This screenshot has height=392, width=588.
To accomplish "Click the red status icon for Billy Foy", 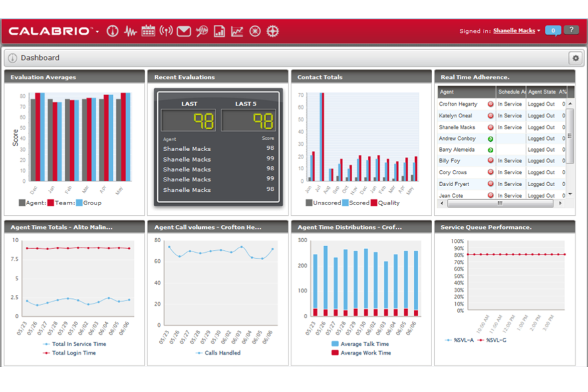I will (491, 160).
